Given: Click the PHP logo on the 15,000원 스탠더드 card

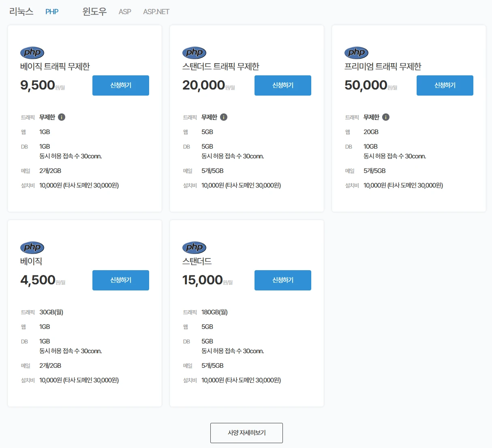Looking at the screenshot, I should (194, 247).
